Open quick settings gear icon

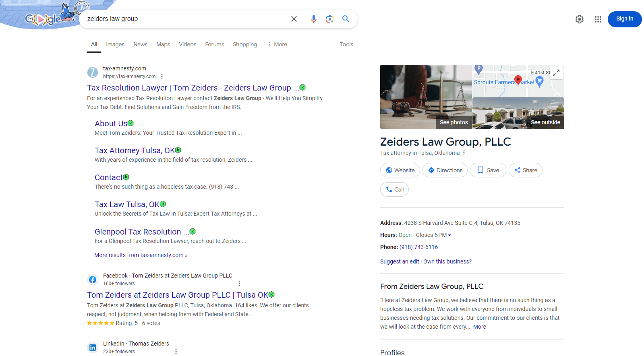pyautogui.click(x=580, y=19)
